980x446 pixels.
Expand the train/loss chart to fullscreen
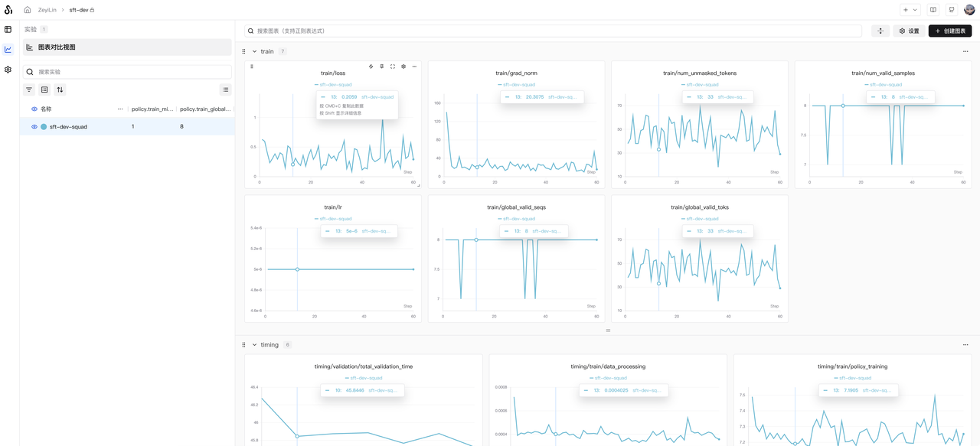point(393,67)
